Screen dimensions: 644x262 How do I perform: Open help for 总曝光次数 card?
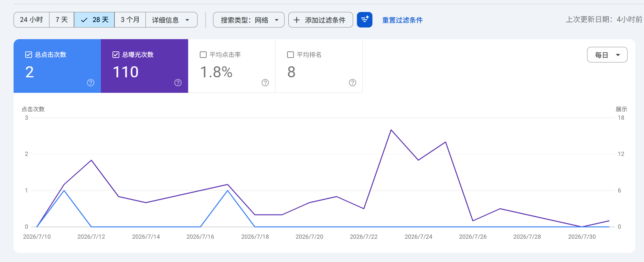point(178,83)
